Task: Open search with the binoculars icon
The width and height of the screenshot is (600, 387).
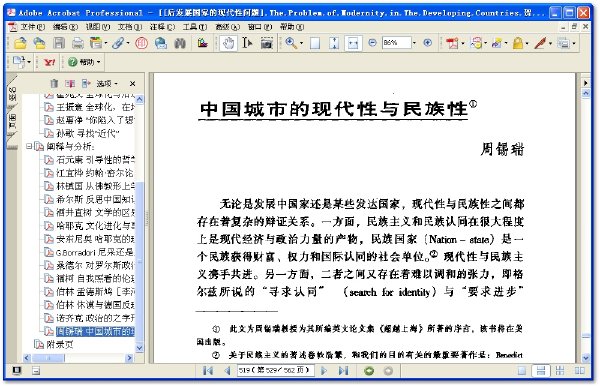Action: coord(180,43)
